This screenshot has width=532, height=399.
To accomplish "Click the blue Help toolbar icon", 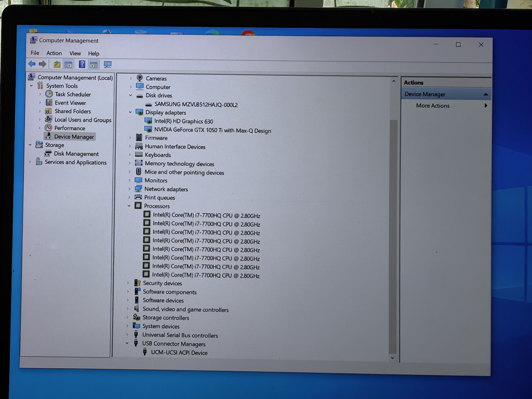I will pyautogui.click(x=82, y=64).
